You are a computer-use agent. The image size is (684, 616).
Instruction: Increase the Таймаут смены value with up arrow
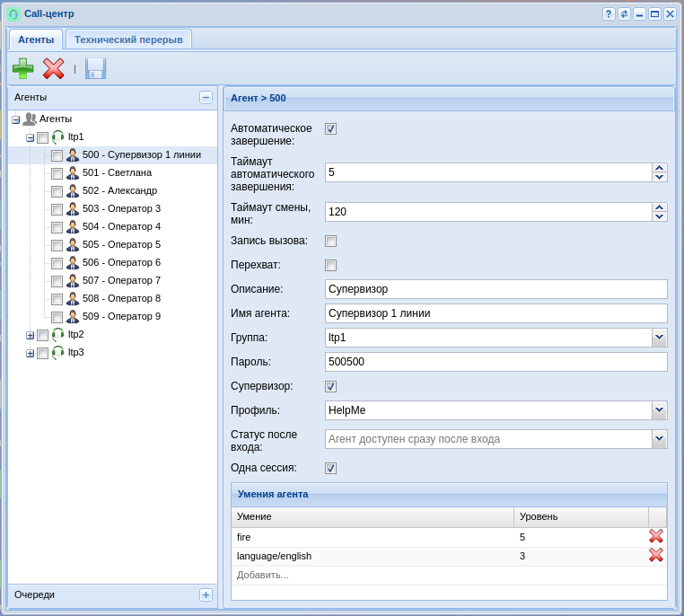click(x=659, y=207)
